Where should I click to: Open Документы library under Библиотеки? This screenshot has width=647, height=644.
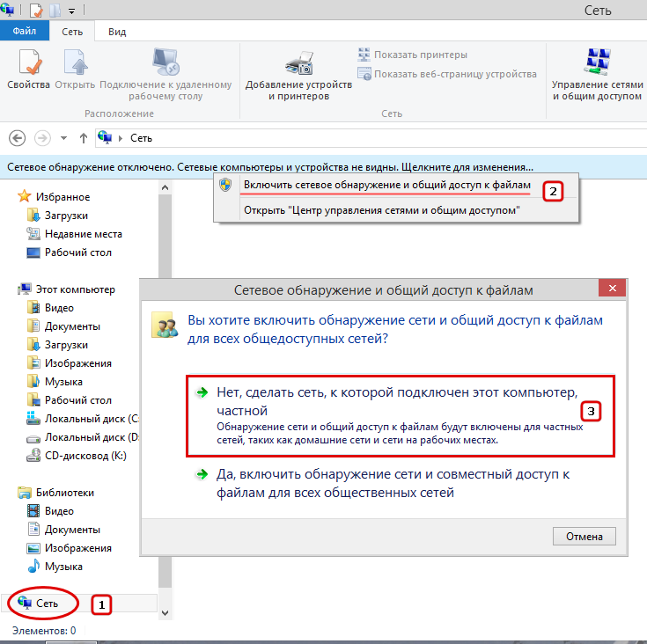pos(63,530)
